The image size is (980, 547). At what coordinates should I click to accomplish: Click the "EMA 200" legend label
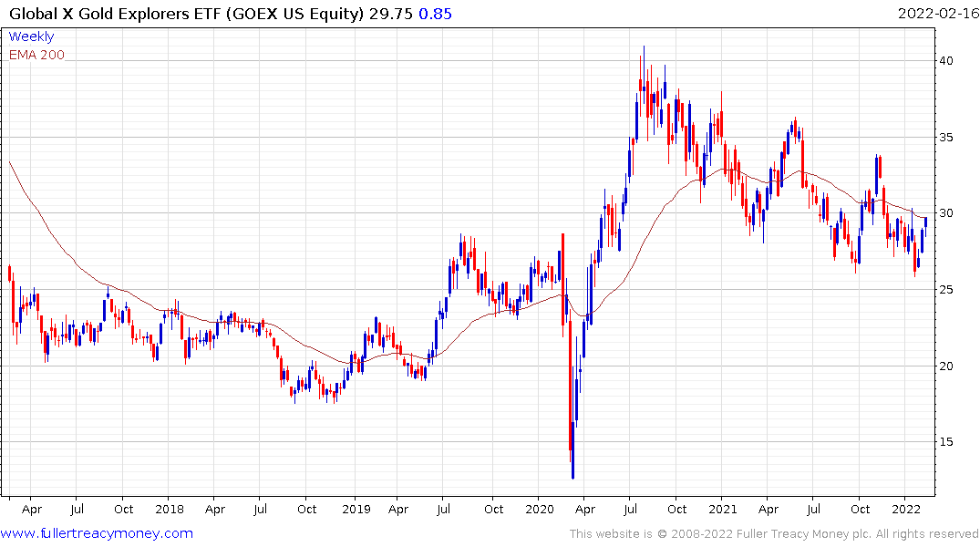(x=36, y=55)
